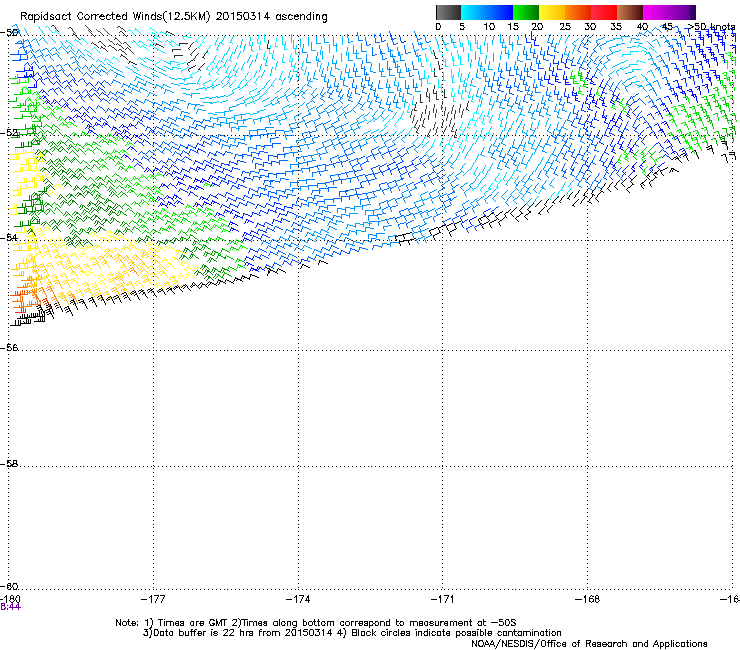Click the dark purple 45-50 knots legend segment
The image size is (740, 650).
[x=682, y=12]
